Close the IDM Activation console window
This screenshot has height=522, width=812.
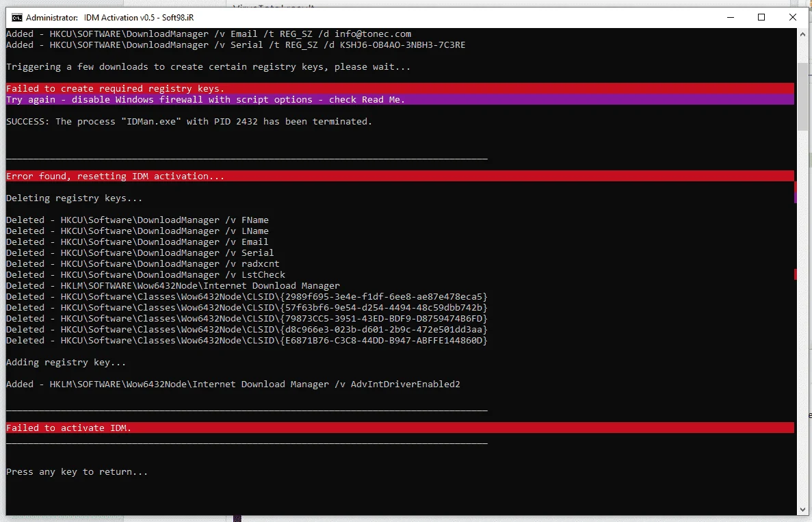point(792,18)
